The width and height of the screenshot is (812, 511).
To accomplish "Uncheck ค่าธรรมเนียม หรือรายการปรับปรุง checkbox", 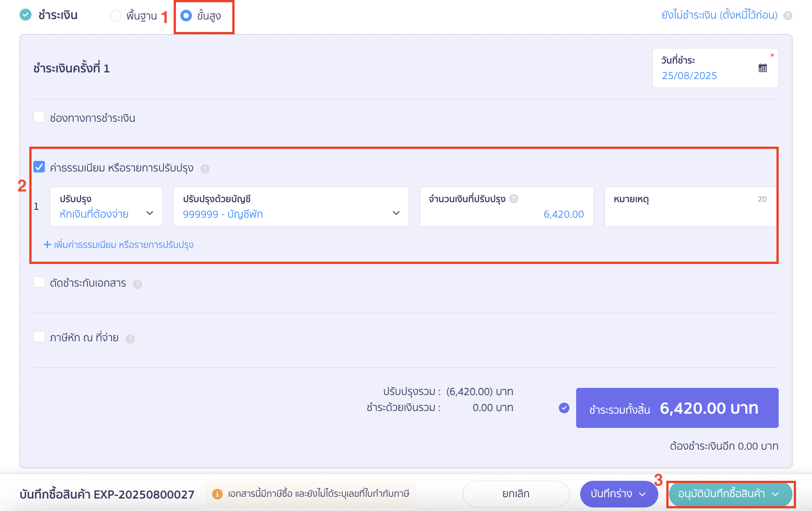I will (x=39, y=167).
